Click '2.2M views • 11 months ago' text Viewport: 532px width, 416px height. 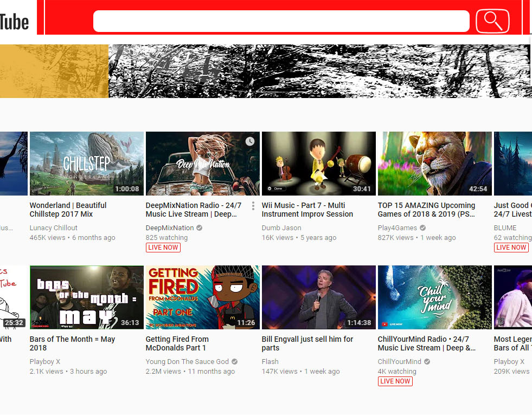click(x=190, y=372)
